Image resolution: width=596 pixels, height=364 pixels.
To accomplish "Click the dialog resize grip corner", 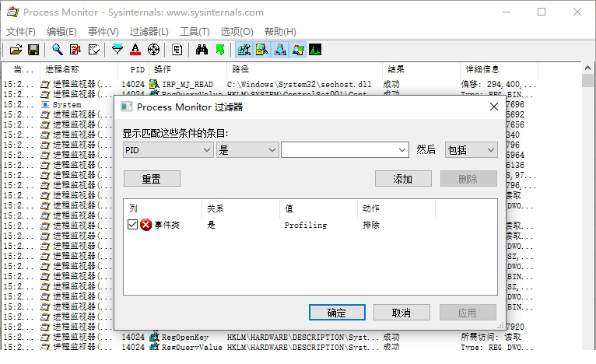I will click(x=500, y=326).
